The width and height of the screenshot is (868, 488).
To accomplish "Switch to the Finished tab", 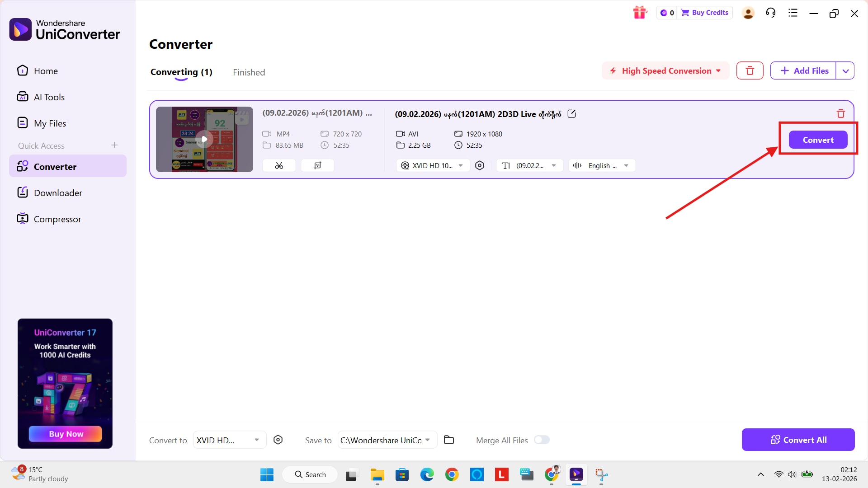I will [249, 72].
